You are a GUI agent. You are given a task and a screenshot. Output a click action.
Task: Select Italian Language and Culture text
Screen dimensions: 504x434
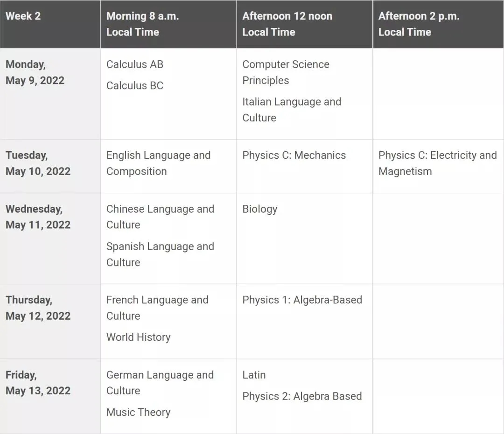292,110
